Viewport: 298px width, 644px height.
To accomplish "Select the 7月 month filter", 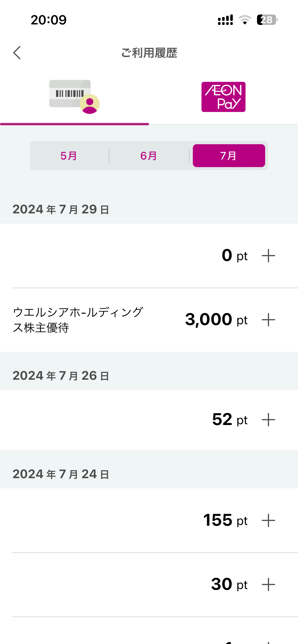I will [x=229, y=156].
